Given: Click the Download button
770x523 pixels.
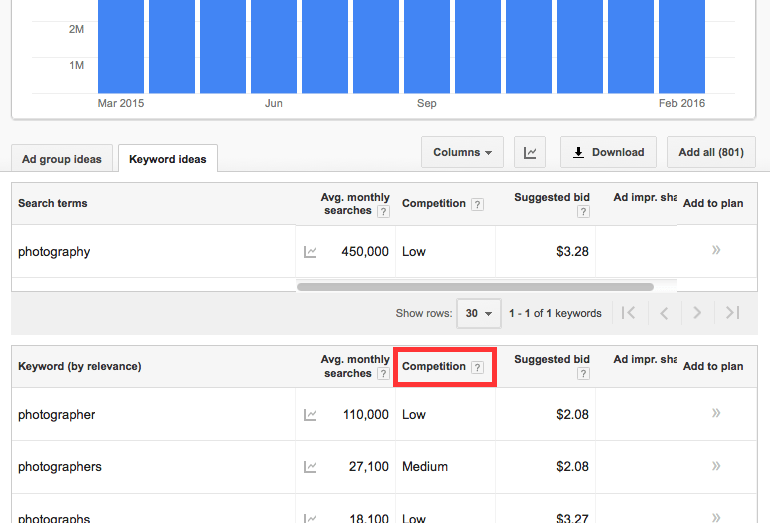Looking at the screenshot, I should 608,153.
